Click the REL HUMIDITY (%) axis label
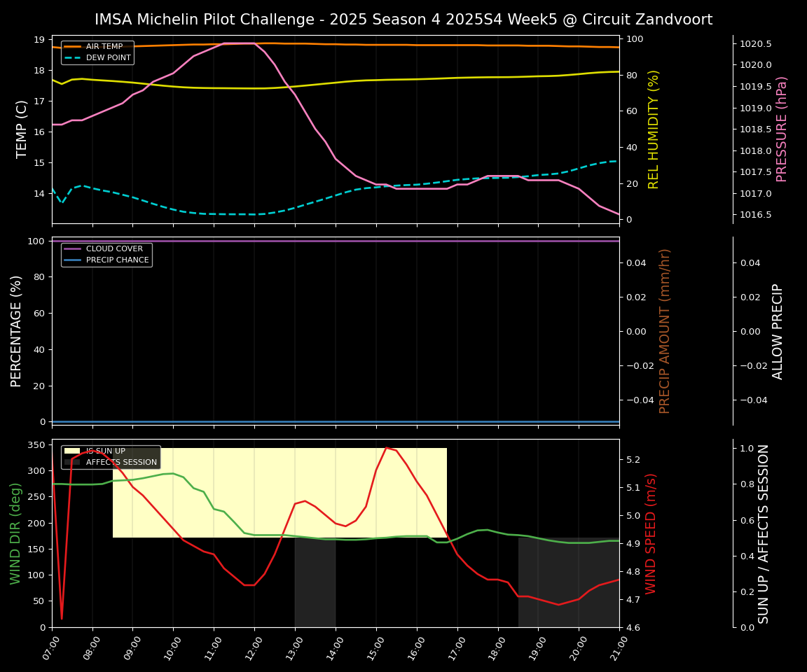This screenshot has width=807, height=672. point(654,129)
